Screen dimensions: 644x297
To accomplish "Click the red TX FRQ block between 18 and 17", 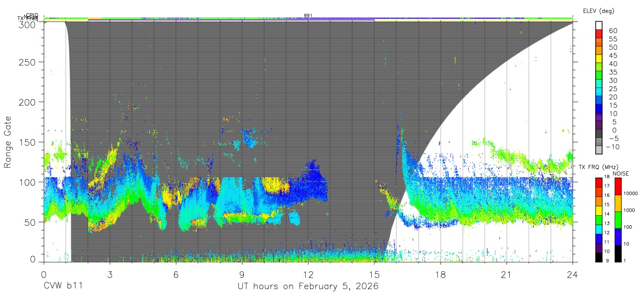I will 598,182.
